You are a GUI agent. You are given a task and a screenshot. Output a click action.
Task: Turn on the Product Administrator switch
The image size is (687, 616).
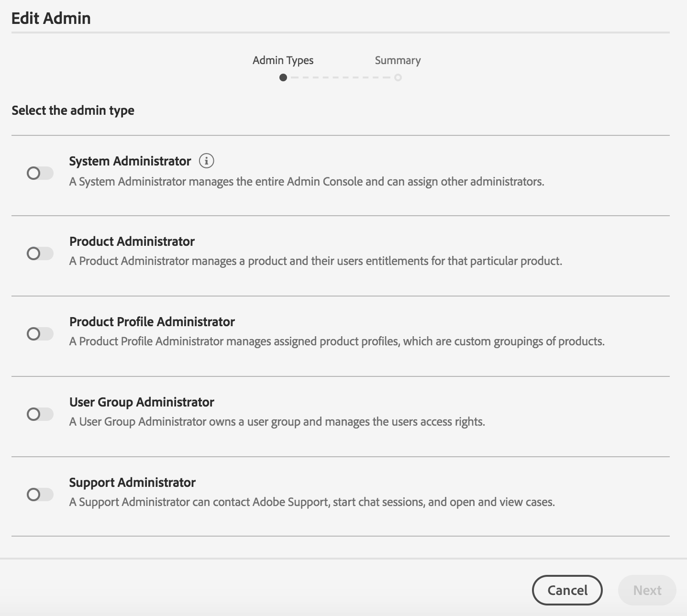point(40,253)
